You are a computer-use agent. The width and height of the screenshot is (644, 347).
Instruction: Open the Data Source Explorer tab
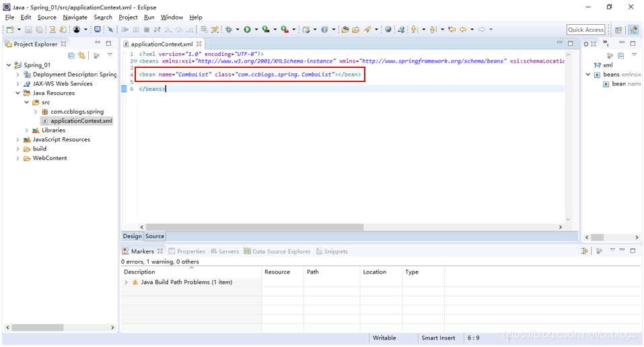pyautogui.click(x=277, y=252)
